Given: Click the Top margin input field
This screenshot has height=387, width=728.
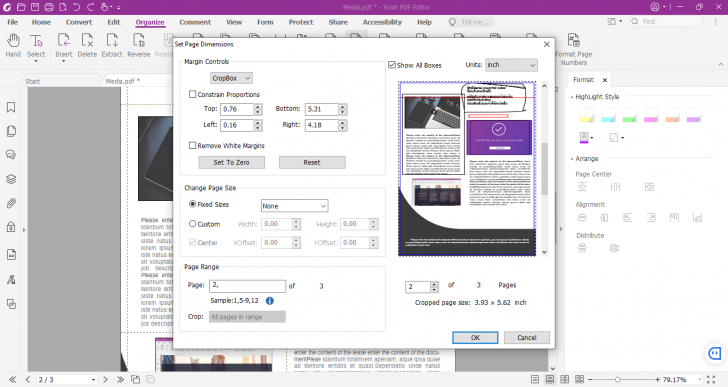Looking at the screenshot, I should pos(237,109).
